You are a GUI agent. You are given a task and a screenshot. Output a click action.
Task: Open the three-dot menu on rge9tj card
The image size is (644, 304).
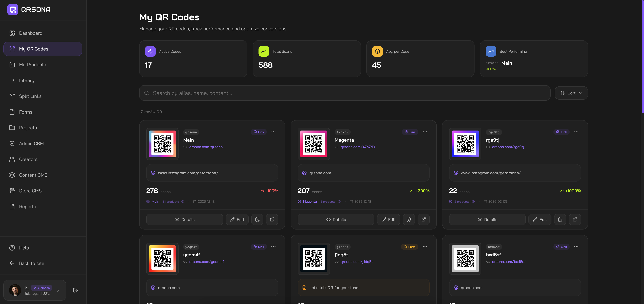576,132
